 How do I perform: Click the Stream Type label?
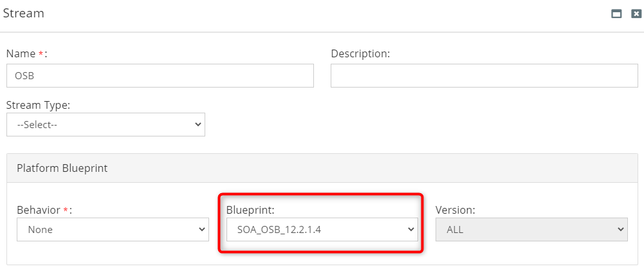[x=38, y=106]
